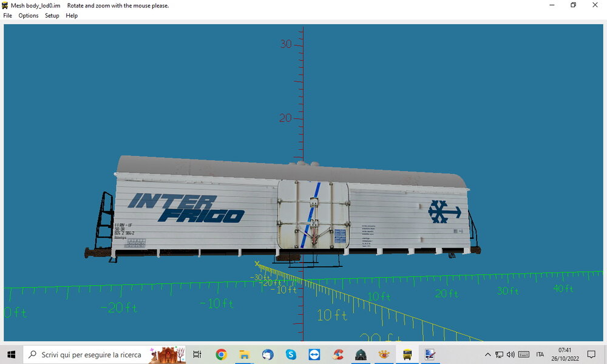Show hidden system tray icons
This screenshot has width=607, height=364.
point(488,354)
